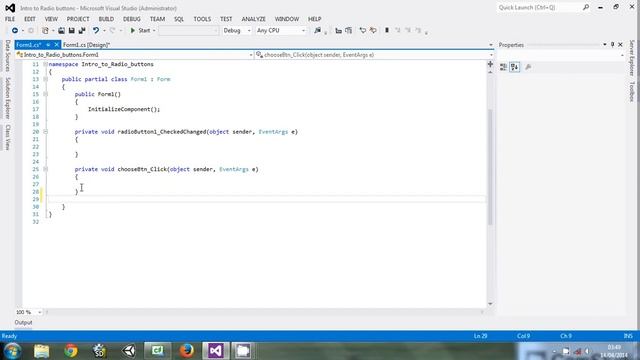Click the Categorized view icon in Properties
Screen dimensions: 640x360
point(503,67)
